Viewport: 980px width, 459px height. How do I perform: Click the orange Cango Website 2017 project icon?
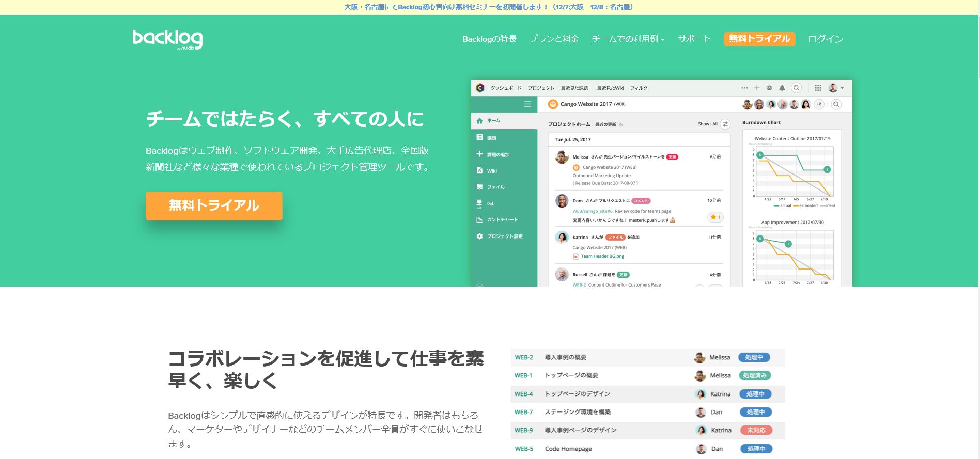coord(553,104)
